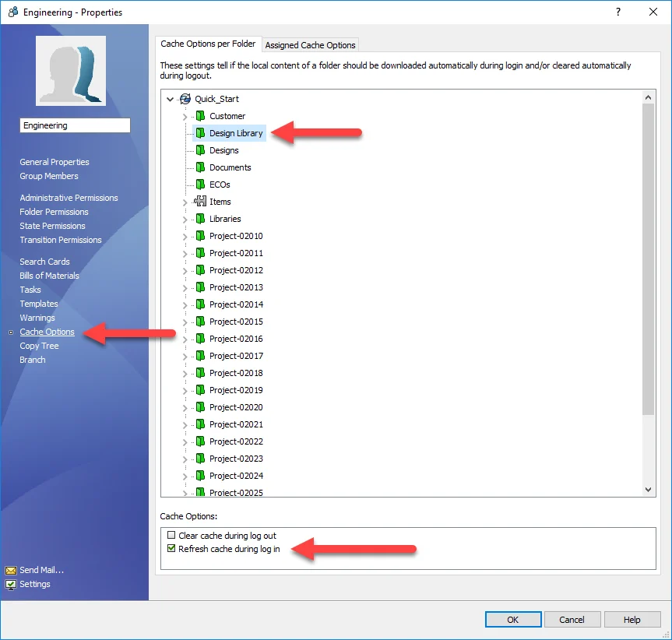Click the group icon in title bar
Screen dimensions: 672x640
[x=13, y=12]
